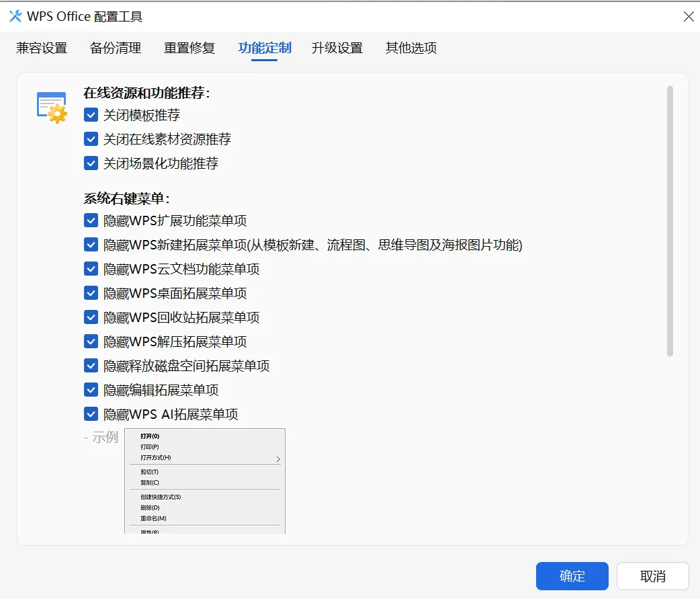Click the 系统右键菜单 heading

pyautogui.click(x=126, y=198)
